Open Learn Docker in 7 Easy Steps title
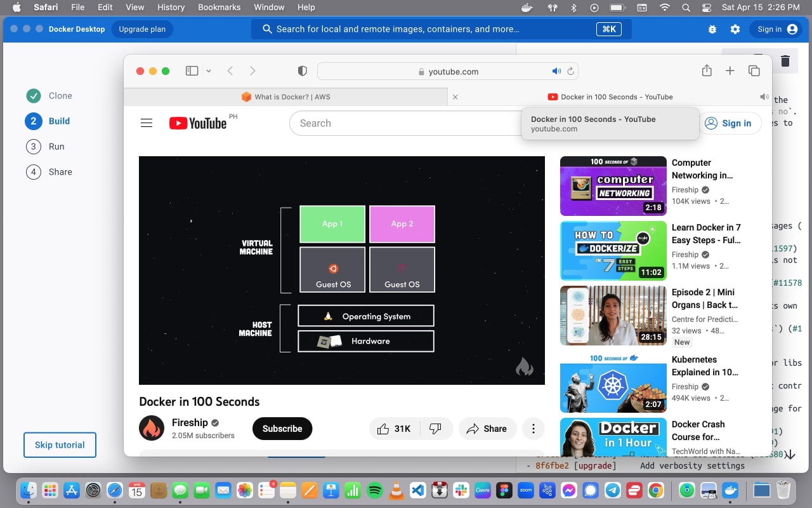This screenshot has height=508, width=812. coord(706,234)
